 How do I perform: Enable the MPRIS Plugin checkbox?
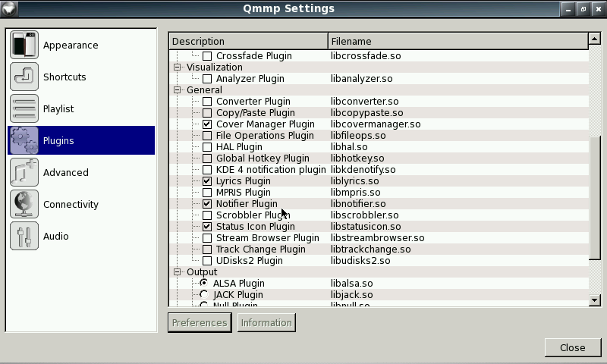(207, 193)
